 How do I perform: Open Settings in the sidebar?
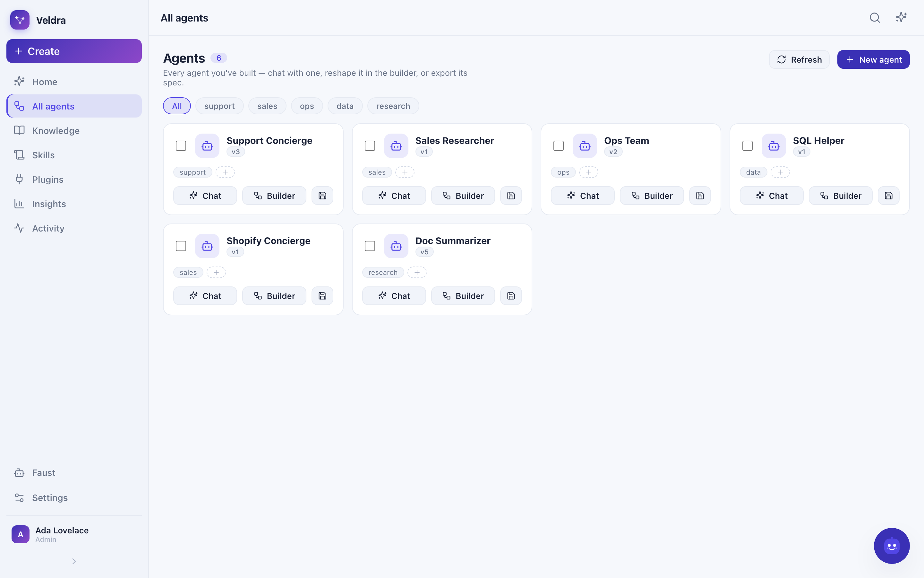[x=74, y=498]
